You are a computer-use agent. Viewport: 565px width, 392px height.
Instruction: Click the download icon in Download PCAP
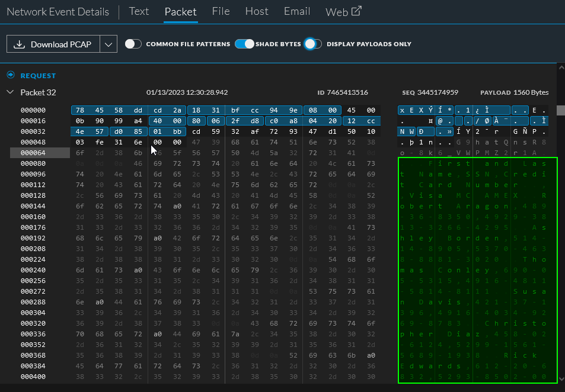[20, 44]
